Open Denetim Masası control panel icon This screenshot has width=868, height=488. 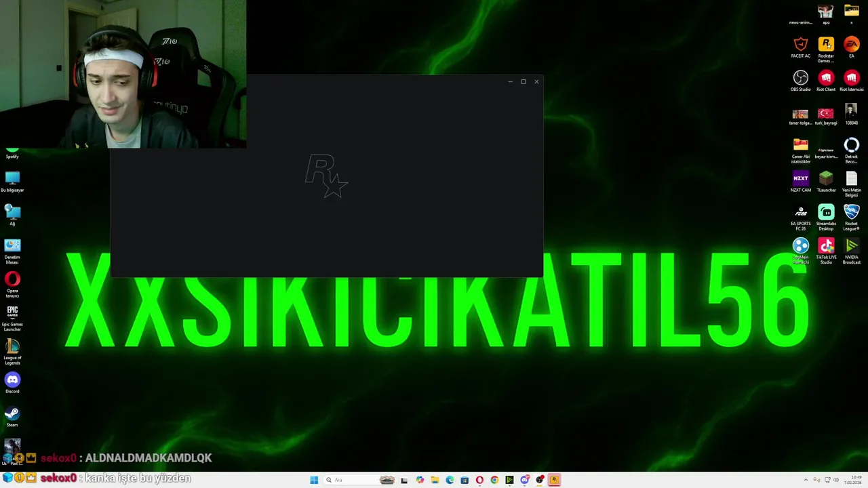[x=12, y=251]
